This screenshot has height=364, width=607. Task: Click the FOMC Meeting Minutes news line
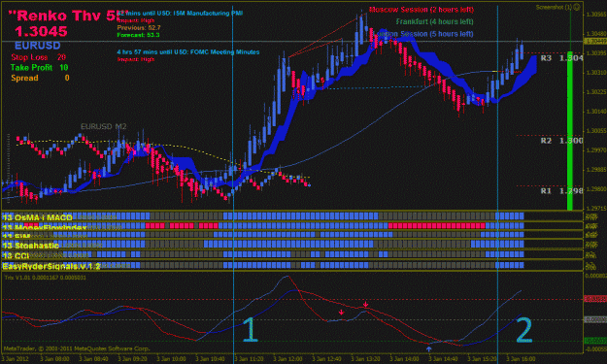[188, 51]
